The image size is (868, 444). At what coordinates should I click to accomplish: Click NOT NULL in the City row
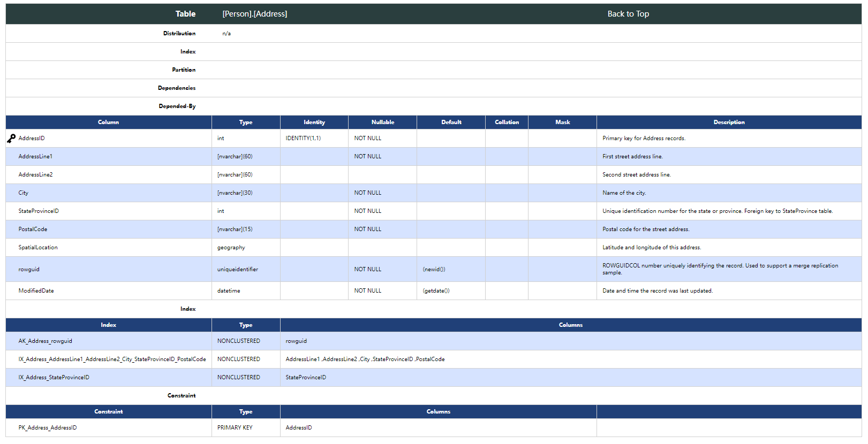[x=367, y=193]
